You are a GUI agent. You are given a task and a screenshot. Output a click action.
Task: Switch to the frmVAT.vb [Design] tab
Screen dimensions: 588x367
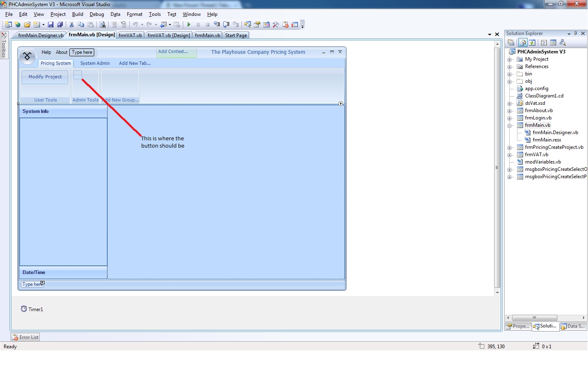click(169, 35)
